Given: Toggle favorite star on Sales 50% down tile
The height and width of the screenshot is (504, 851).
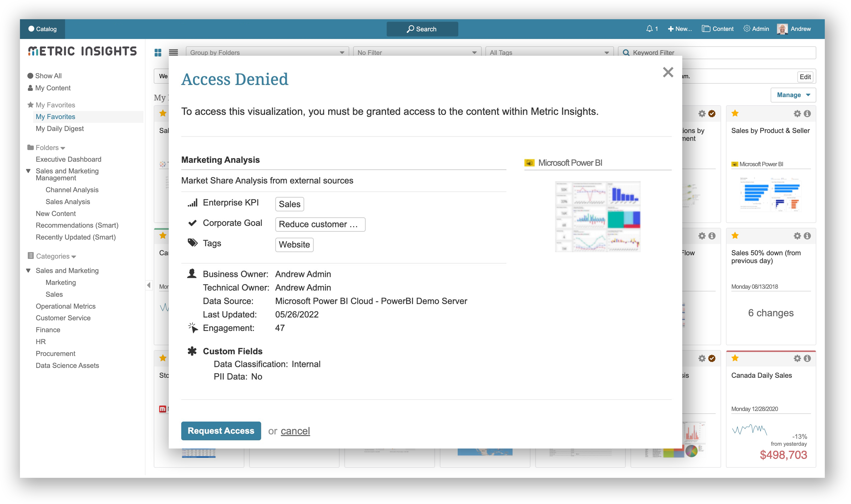Looking at the screenshot, I should pos(735,235).
